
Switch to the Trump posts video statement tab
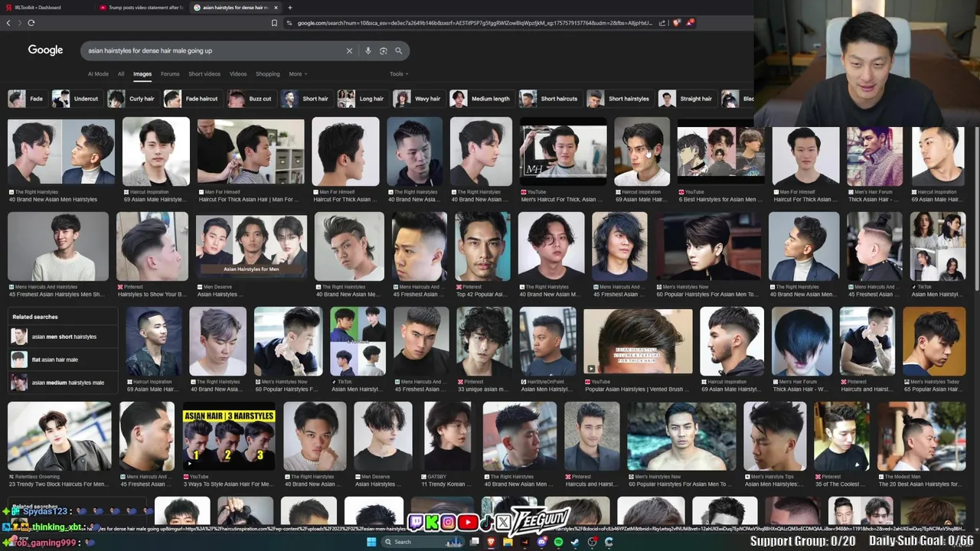(x=141, y=8)
